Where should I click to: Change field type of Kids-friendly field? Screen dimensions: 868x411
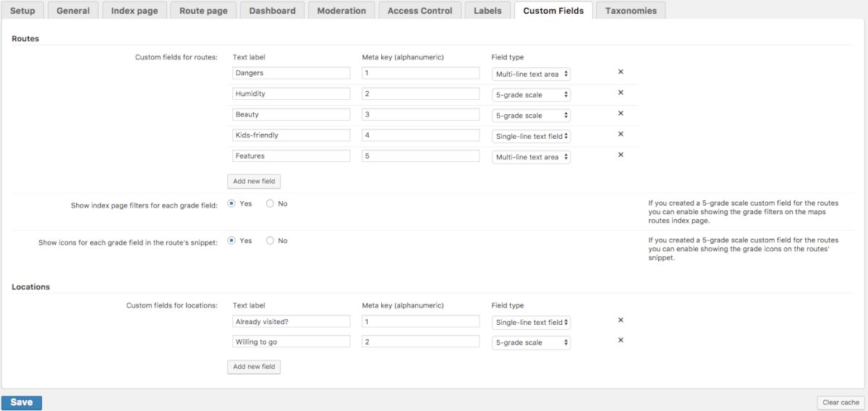point(531,136)
